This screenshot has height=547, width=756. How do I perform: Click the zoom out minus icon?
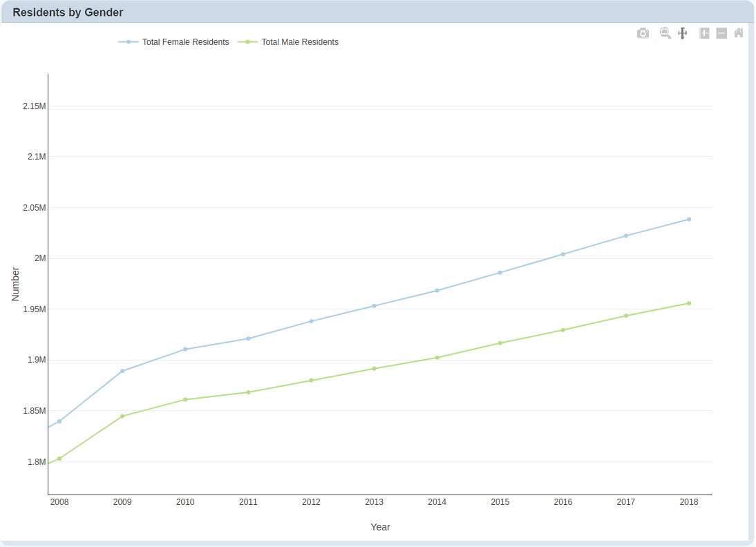tap(721, 33)
